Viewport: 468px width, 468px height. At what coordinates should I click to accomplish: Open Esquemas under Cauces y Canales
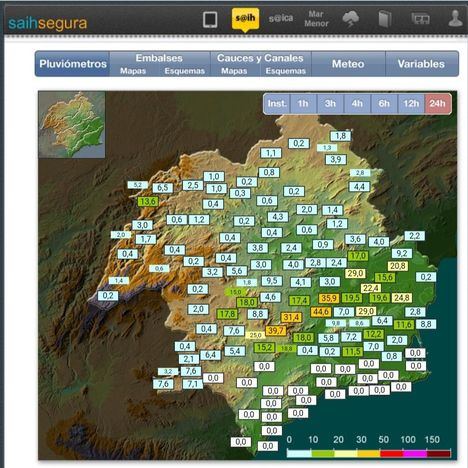[286, 71]
